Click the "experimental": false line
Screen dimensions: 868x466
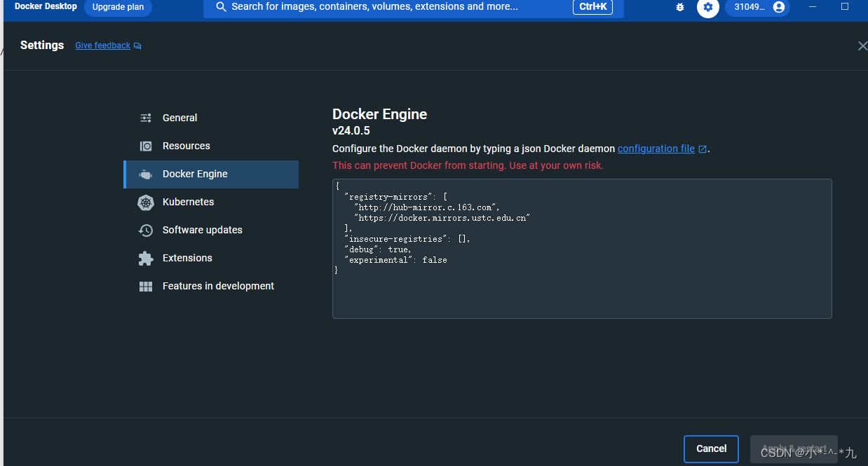pos(395,260)
